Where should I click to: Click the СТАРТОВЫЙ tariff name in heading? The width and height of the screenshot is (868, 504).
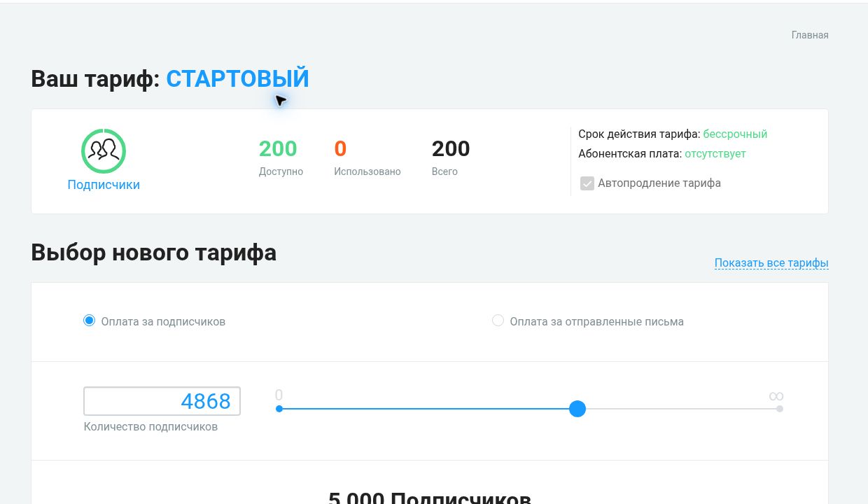click(237, 78)
